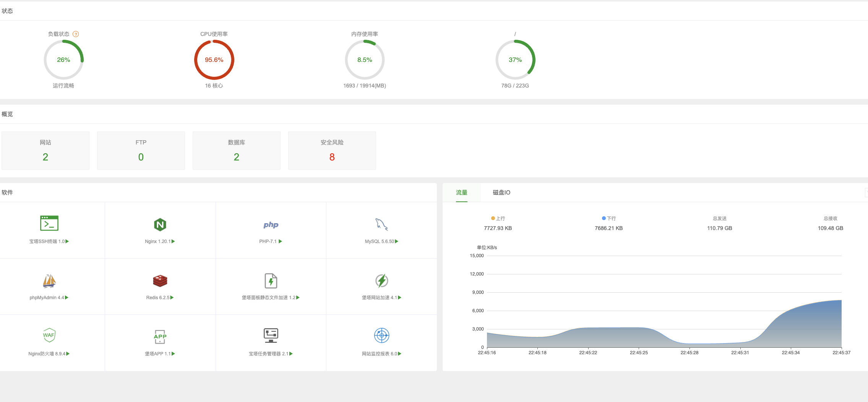Click the 网站监控报表 6.0 label

tap(380, 354)
